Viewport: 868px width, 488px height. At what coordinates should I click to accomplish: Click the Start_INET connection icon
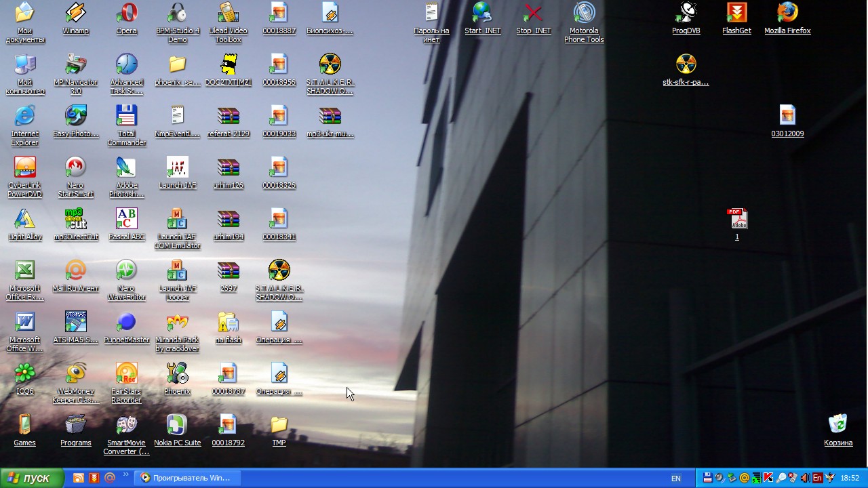pos(482,18)
